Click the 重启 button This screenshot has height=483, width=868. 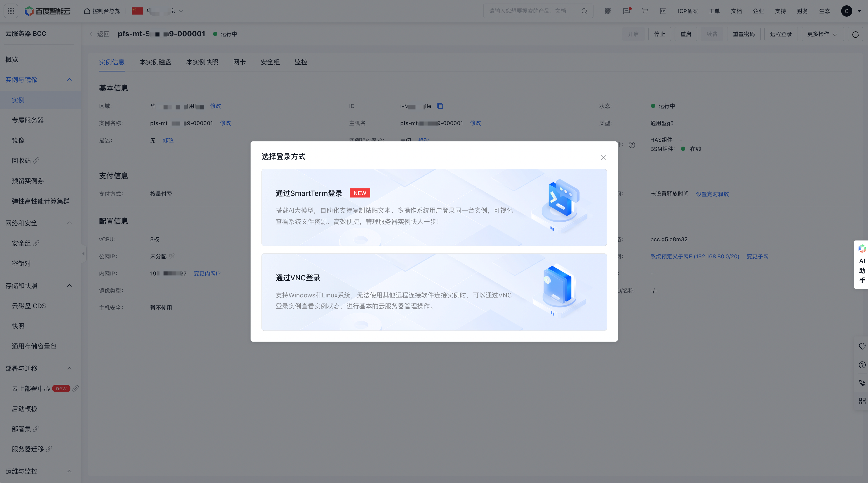[686, 34]
